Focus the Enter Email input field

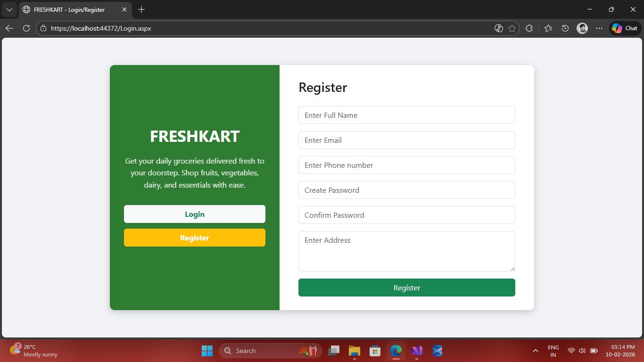[406, 140]
